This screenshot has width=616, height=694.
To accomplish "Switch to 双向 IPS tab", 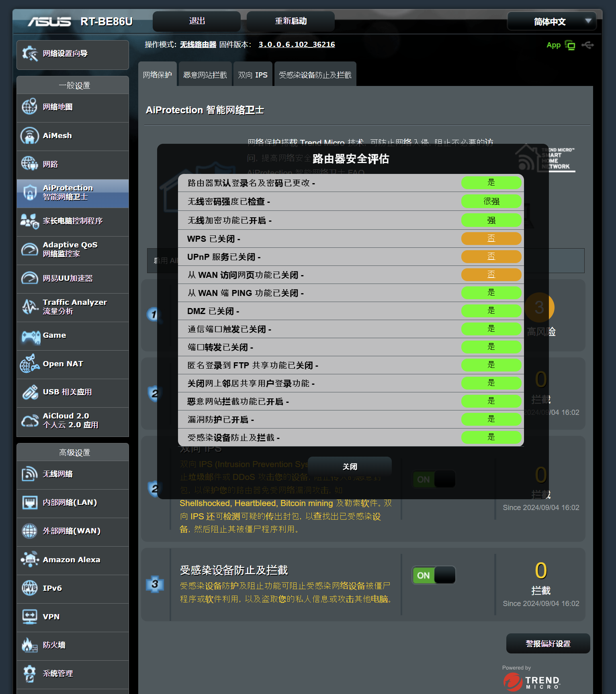I will (253, 75).
